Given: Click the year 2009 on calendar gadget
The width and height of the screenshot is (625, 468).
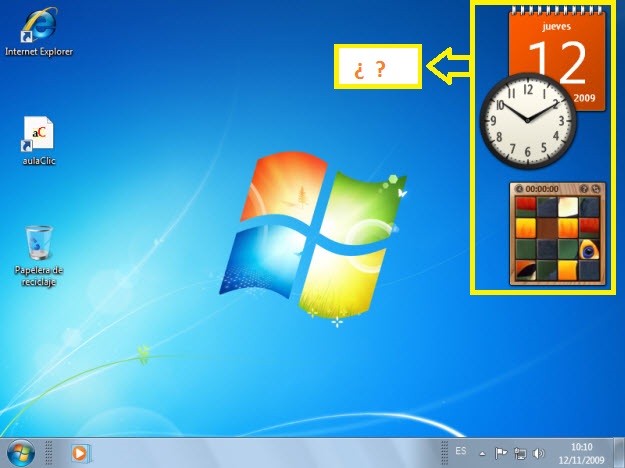Looking at the screenshot, I should 584,98.
